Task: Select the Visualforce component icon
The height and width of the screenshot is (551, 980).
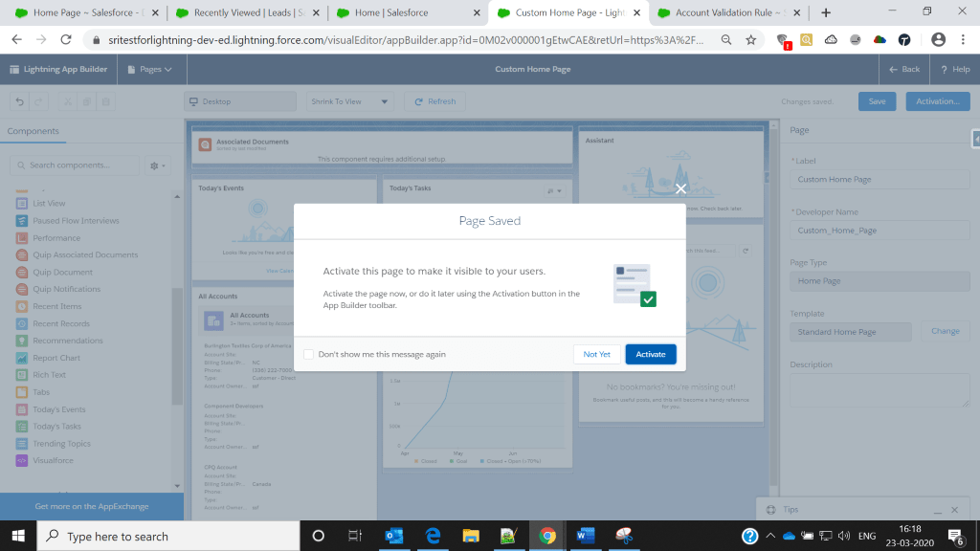Action: point(23,460)
